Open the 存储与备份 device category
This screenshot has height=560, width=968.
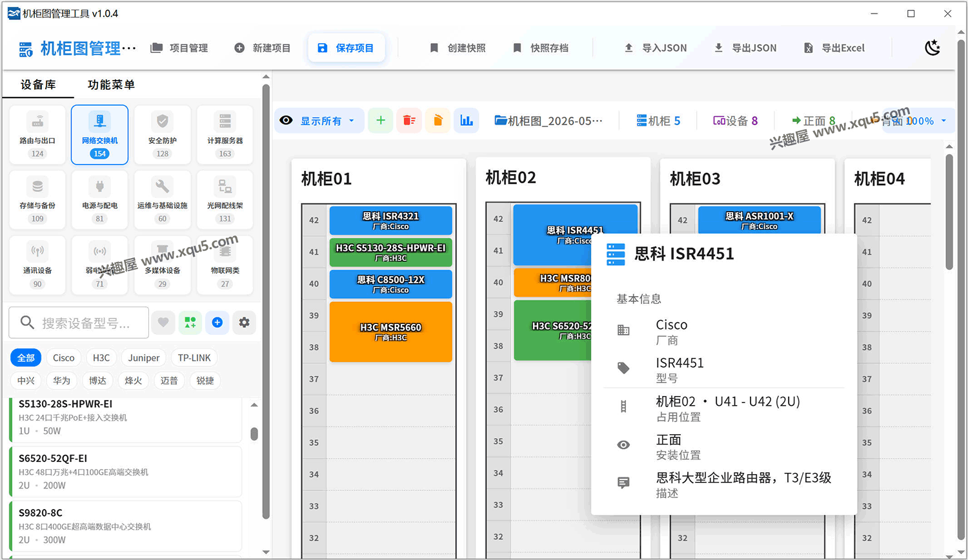37,199
